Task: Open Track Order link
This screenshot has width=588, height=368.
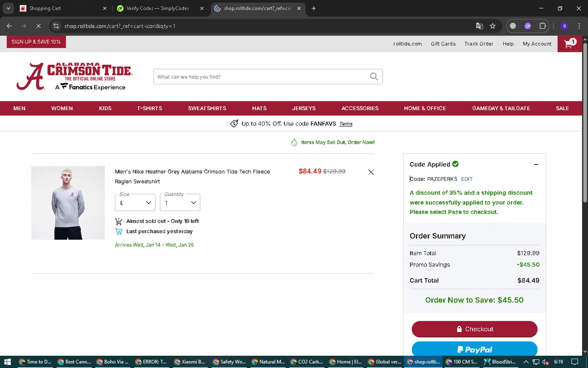Action: point(479,44)
